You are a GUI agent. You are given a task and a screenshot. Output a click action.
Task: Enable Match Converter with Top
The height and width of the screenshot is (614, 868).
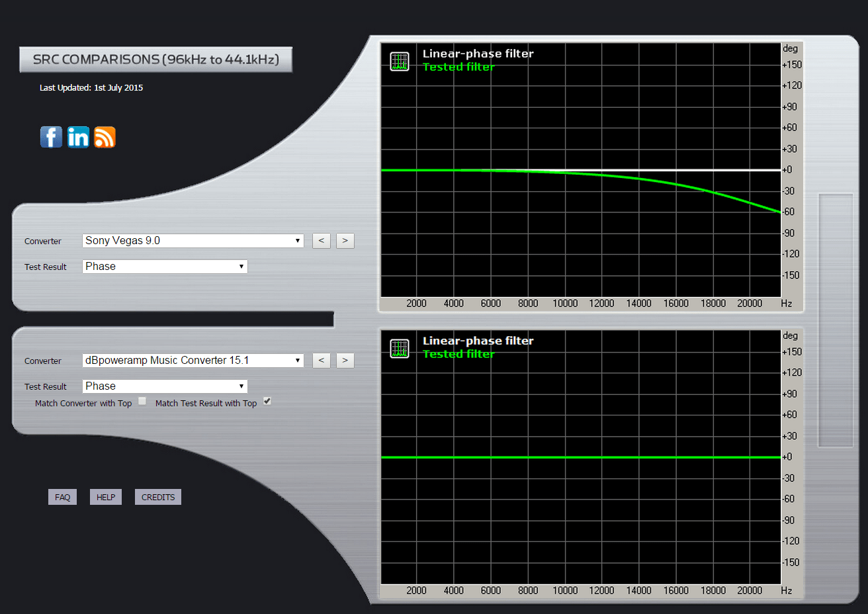[142, 401]
